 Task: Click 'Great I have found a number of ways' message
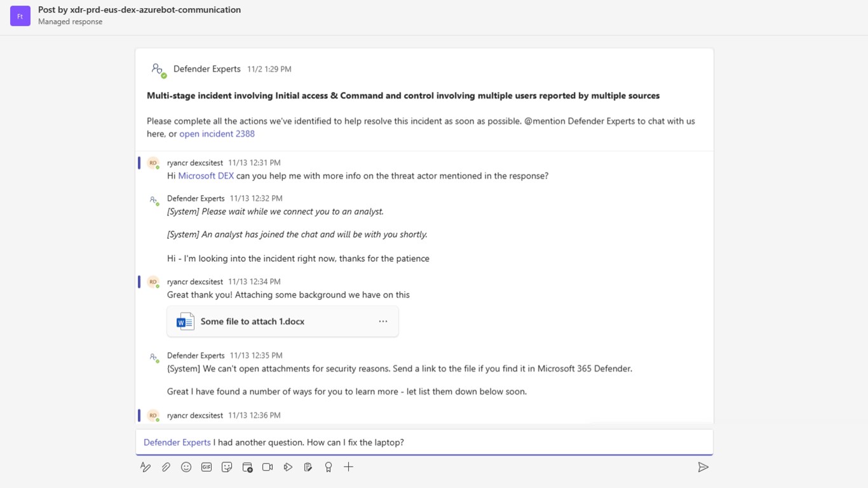(347, 391)
